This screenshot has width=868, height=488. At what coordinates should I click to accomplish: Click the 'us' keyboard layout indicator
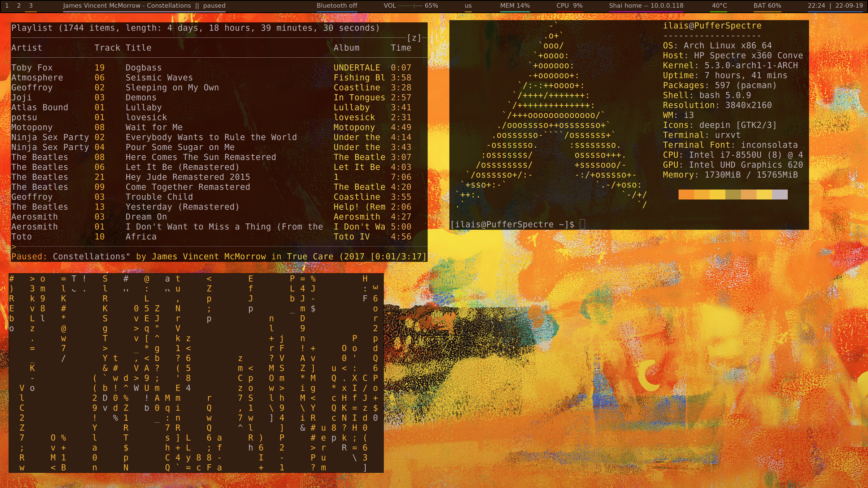click(x=468, y=6)
